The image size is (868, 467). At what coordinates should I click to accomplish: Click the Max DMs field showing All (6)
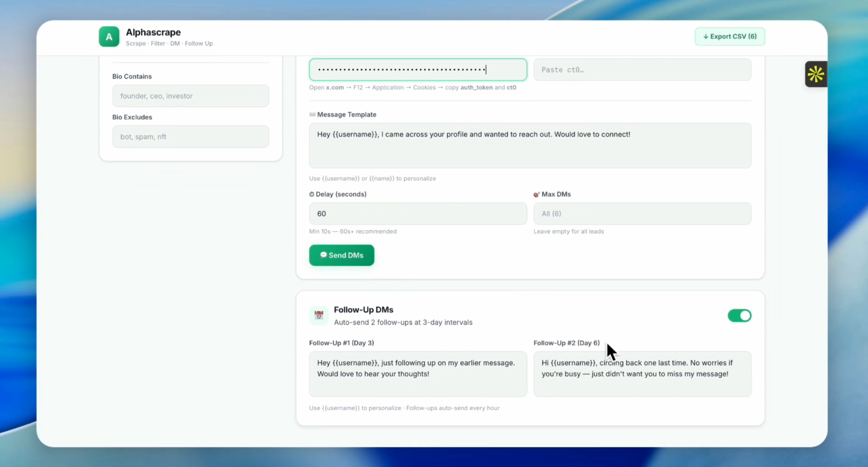click(x=642, y=213)
